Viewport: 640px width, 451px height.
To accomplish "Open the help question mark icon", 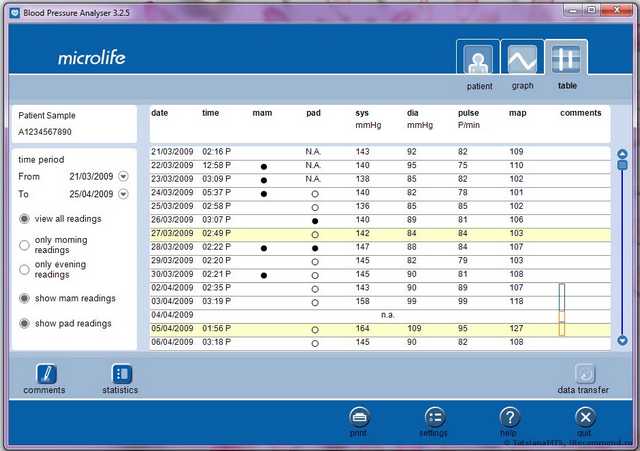I will [510, 417].
